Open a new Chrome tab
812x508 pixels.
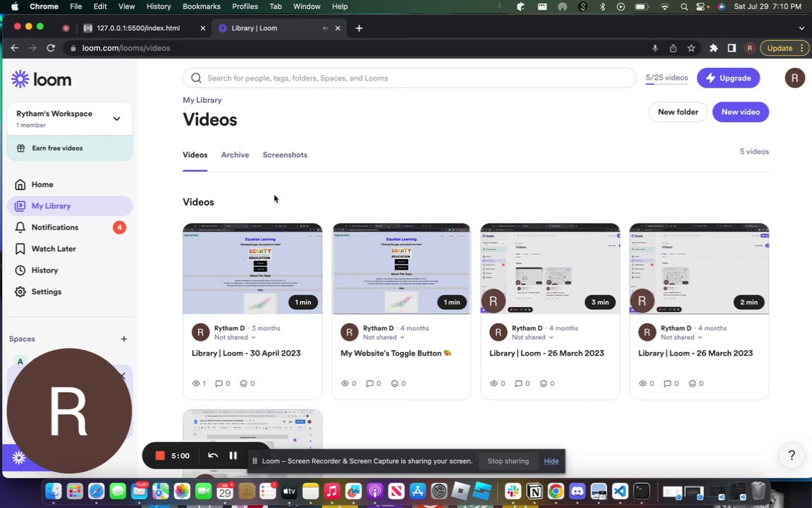[x=359, y=28]
